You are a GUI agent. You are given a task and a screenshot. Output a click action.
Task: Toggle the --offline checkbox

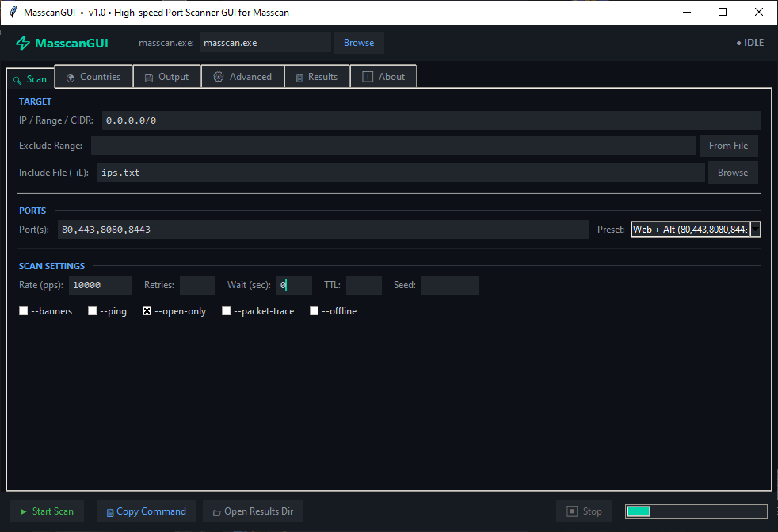314,311
